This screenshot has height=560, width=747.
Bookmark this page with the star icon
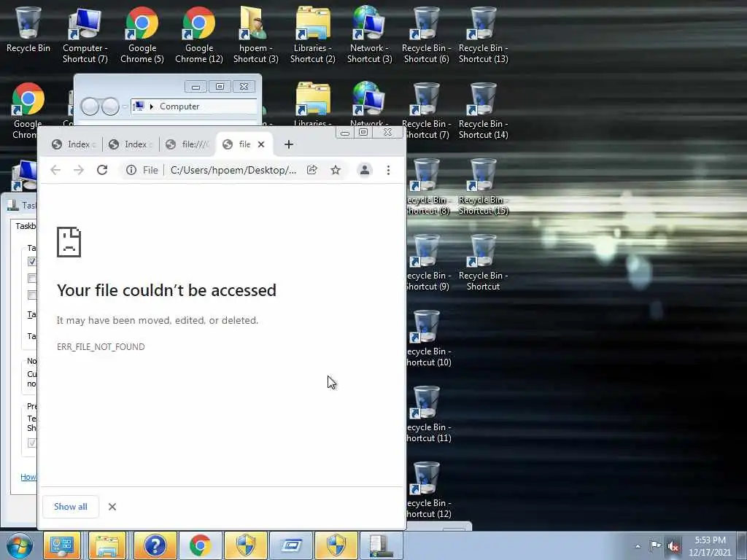[336, 170]
